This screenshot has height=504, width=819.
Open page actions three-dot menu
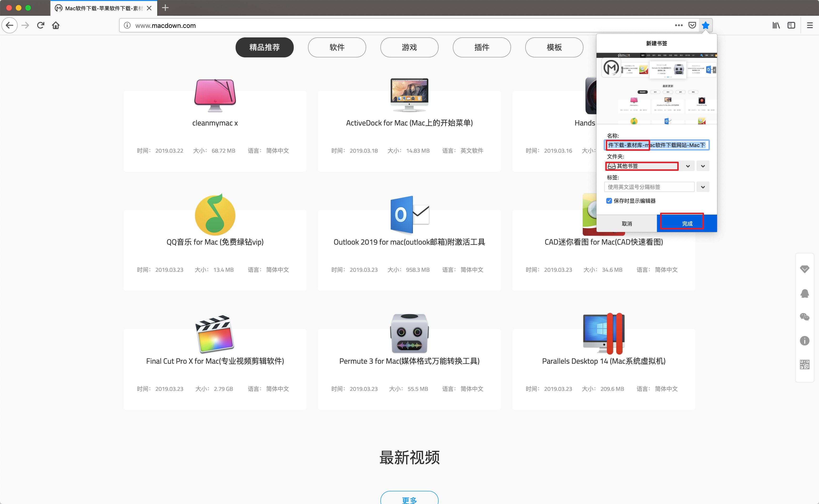tap(679, 25)
